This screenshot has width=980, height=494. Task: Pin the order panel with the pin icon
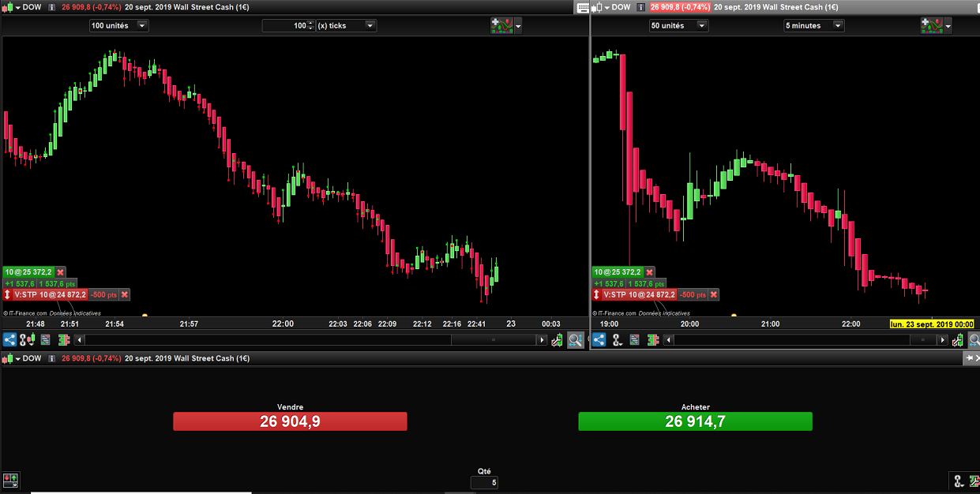(969, 358)
